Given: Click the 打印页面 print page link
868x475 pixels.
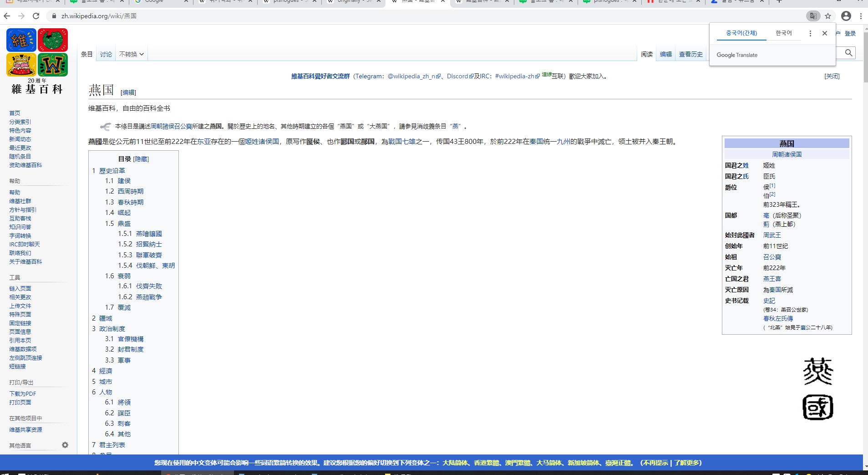Looking at the screenshot, I should (20, 402).
